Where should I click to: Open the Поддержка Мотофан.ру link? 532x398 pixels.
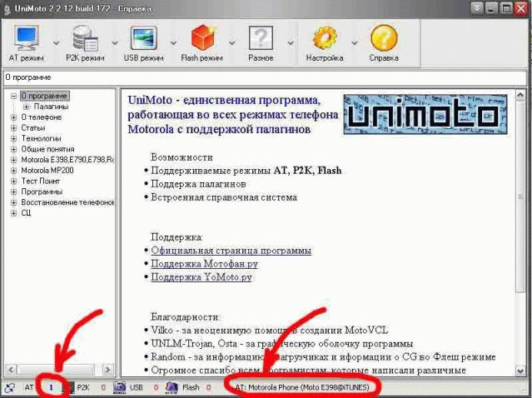(204, 264)
